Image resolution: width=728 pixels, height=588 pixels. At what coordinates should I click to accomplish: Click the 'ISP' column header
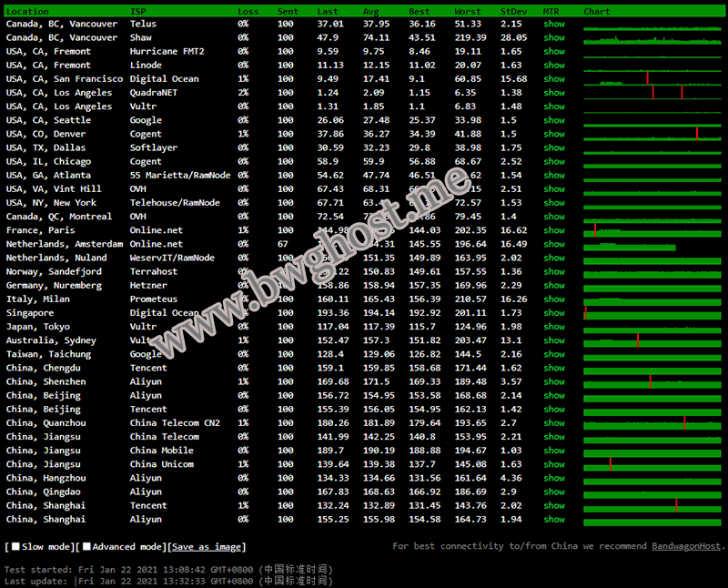tap(138, 11)
